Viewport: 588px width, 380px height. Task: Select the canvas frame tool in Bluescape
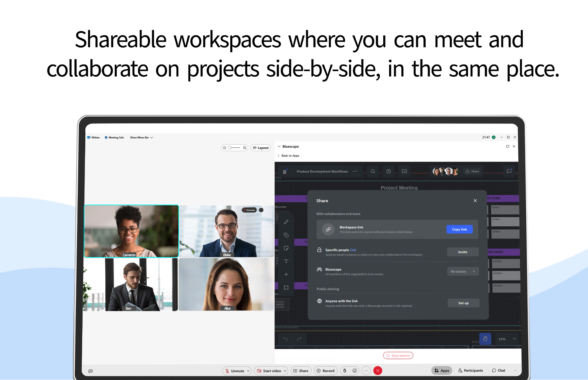click(286, 288)
